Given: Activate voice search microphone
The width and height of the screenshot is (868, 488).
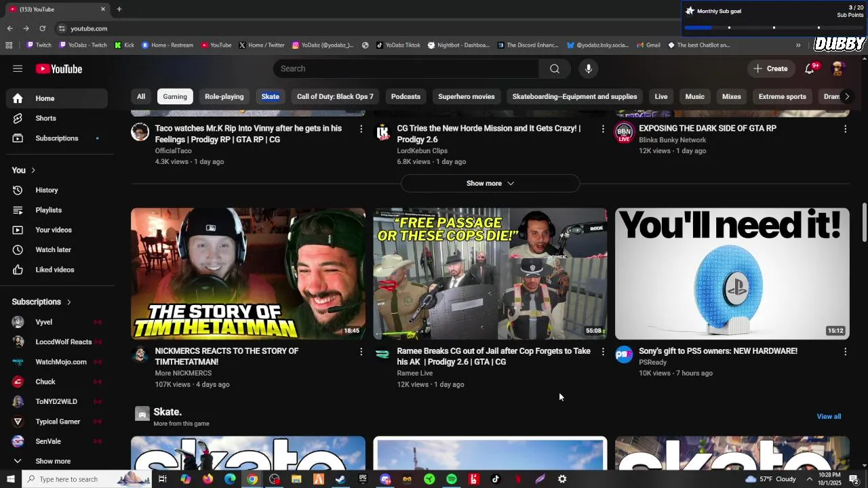Looking at the screenshot, I should click(x=589, y=68).
